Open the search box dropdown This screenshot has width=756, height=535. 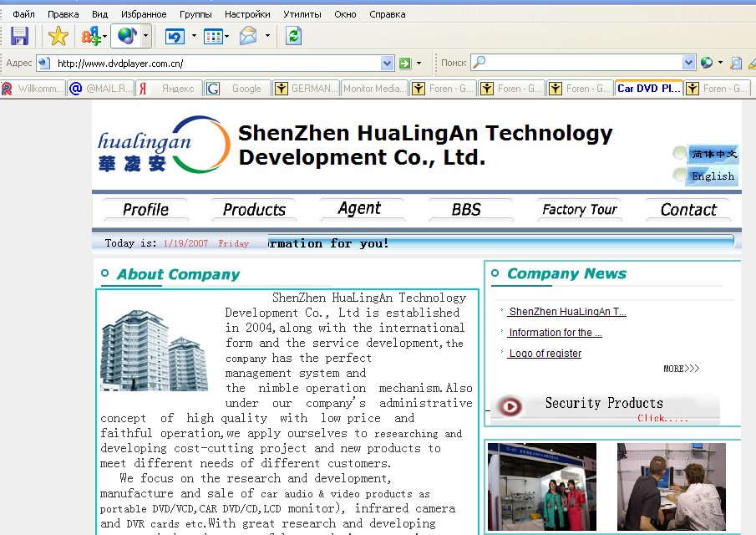(x=689, y=63)
